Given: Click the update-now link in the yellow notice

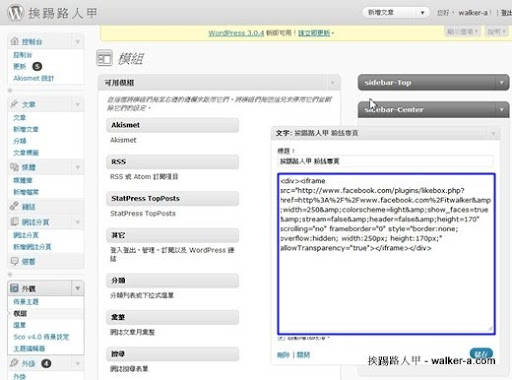Looking at the screenshot, I should (314, 33).
